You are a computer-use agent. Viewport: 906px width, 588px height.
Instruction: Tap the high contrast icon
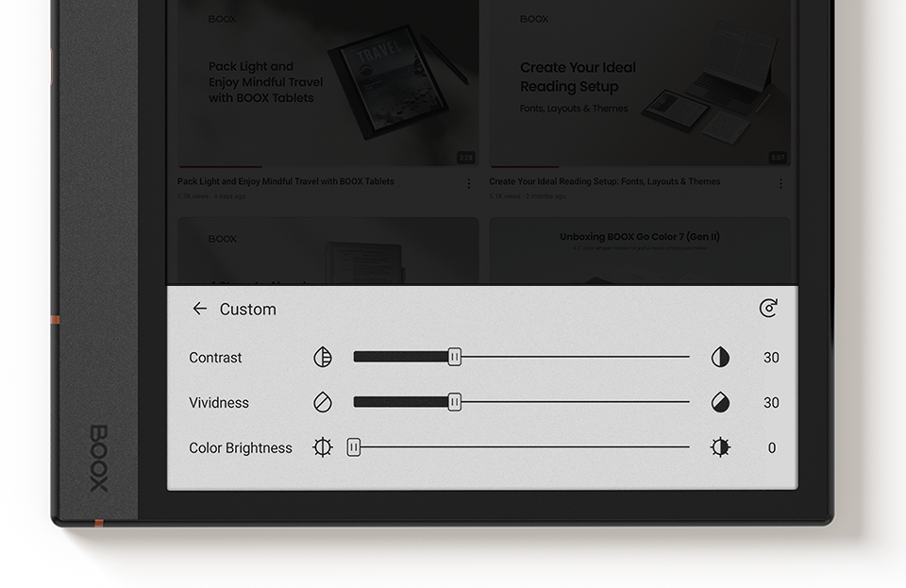coord(720,357)
